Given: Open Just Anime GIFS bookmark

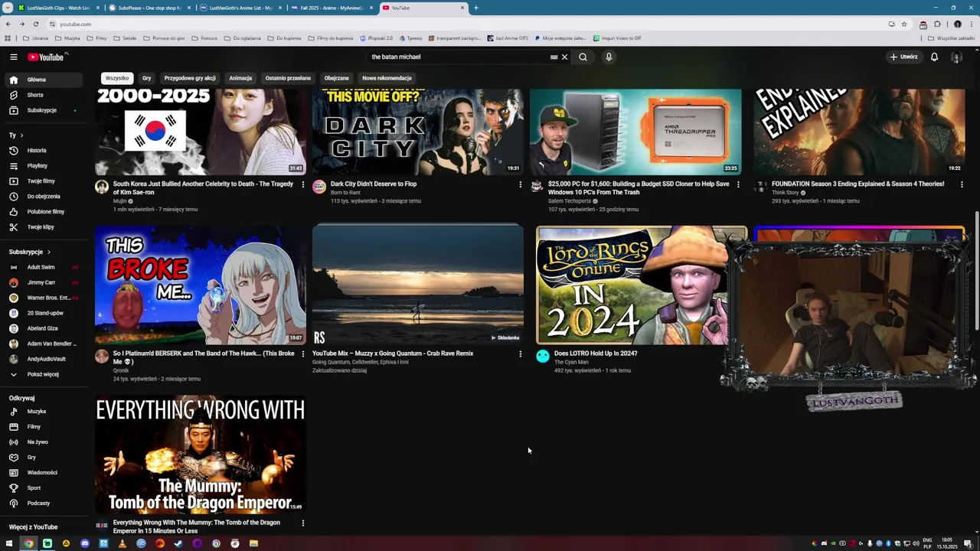Looking at the screenshot, I should pos(507,37).
